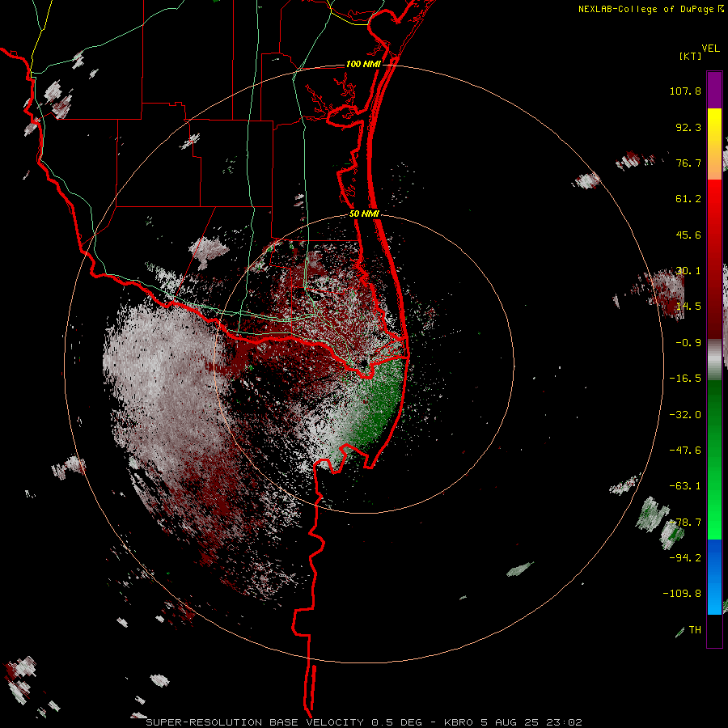The image size is (728, 728).
Task: Click the -47.6 velocity scale value
Action: tap(685, 451)
